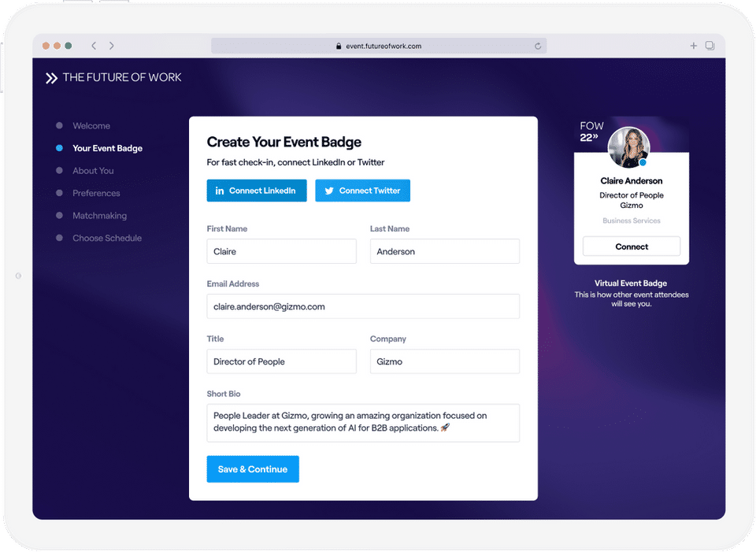Open the About You step
756x552 pixels.
[93, 171]
